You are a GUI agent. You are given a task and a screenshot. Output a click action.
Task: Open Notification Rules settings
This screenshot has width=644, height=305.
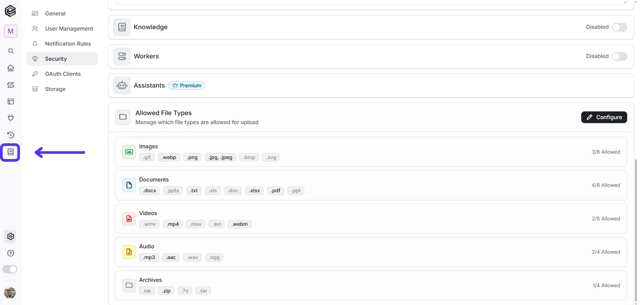point(62,44)
